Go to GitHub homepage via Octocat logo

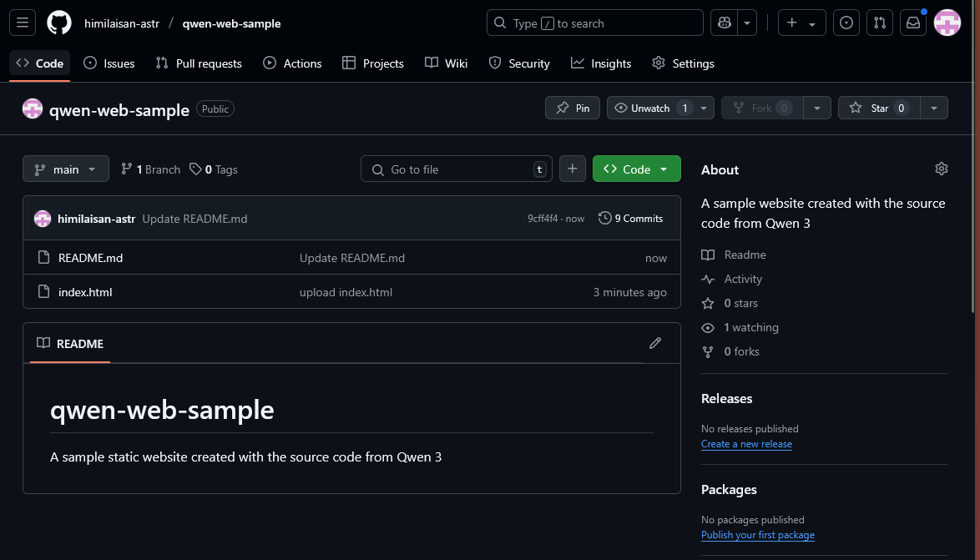tap(59, 23)
